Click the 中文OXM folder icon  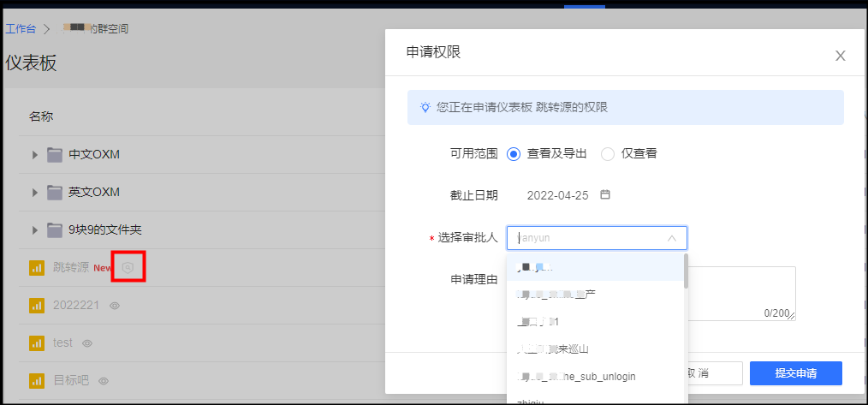coord(55,155)
